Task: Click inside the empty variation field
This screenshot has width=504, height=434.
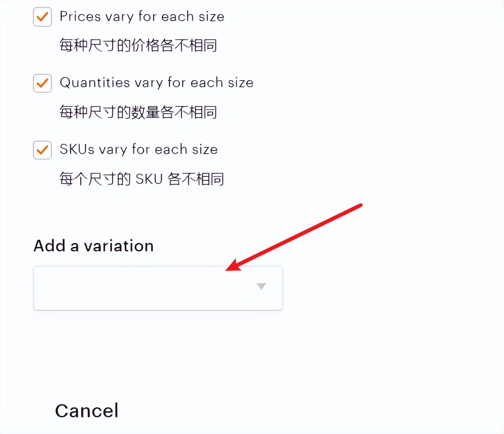Action: (x=138, y=288)
